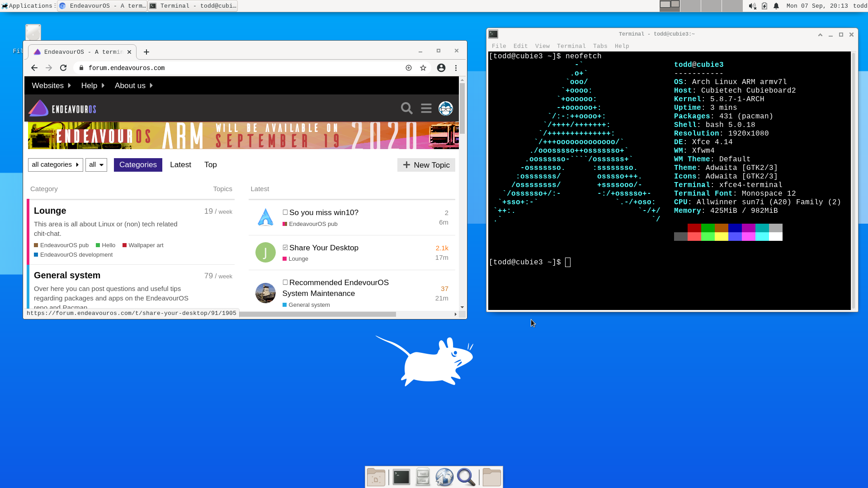868x488 pixels.
Task: Open the forum user avatar menu
Action: point(446,108)
